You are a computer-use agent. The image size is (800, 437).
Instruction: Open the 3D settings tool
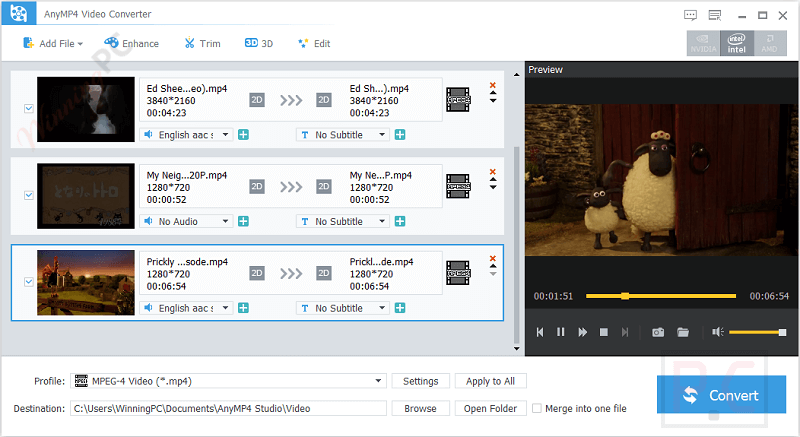pos(259,43)
